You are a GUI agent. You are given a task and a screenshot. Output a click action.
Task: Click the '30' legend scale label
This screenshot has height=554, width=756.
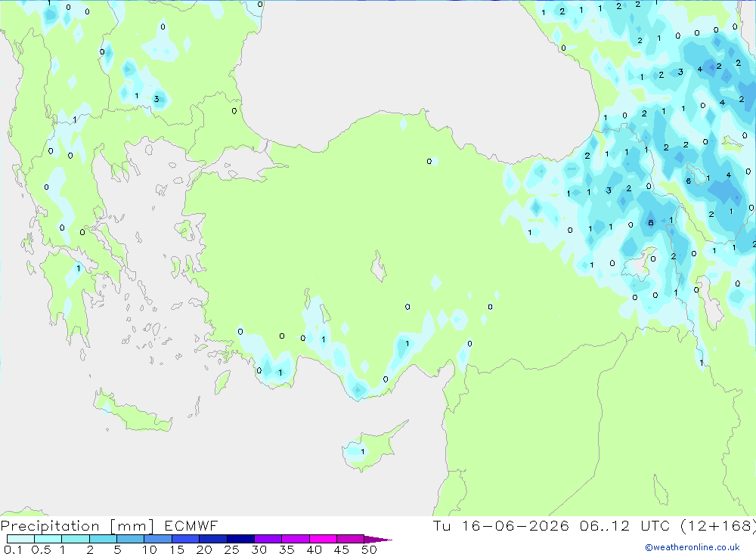click(x=259, y=549)
